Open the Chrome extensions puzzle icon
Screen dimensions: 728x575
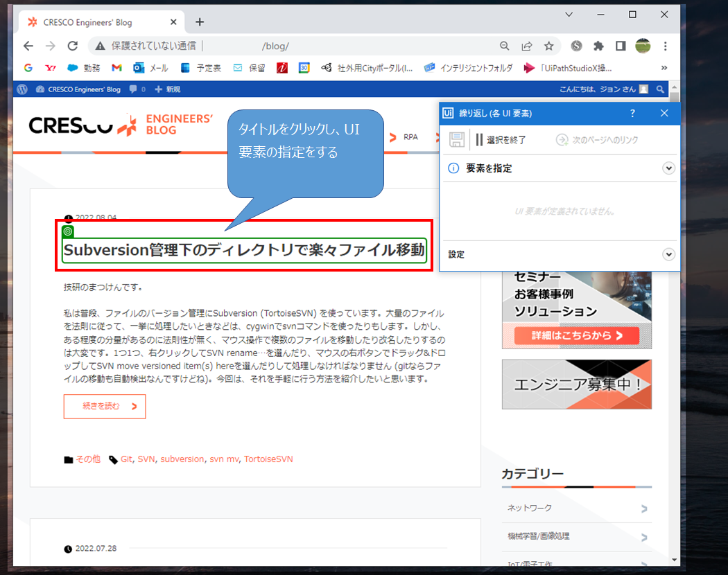(598, 46)
